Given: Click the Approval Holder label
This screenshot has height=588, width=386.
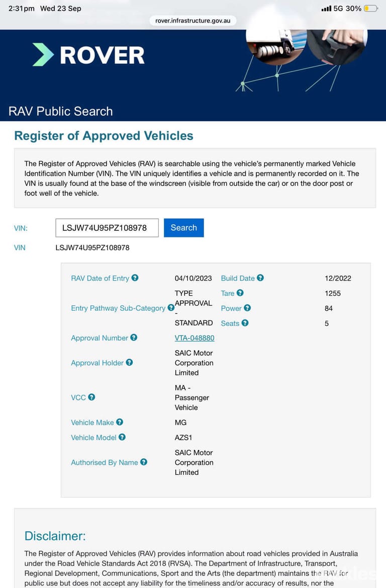Looking at the screenshot, I should (x=97, y=363).
